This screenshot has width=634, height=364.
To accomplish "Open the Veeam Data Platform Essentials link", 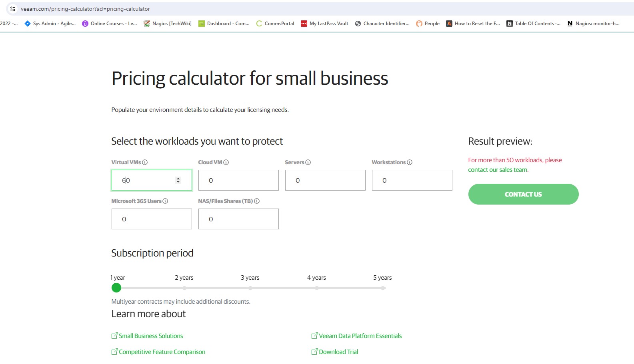I will 360,336.
